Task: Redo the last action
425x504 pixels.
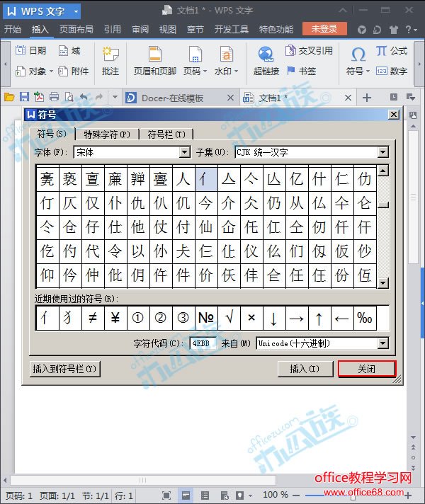Action: (98, 96)
